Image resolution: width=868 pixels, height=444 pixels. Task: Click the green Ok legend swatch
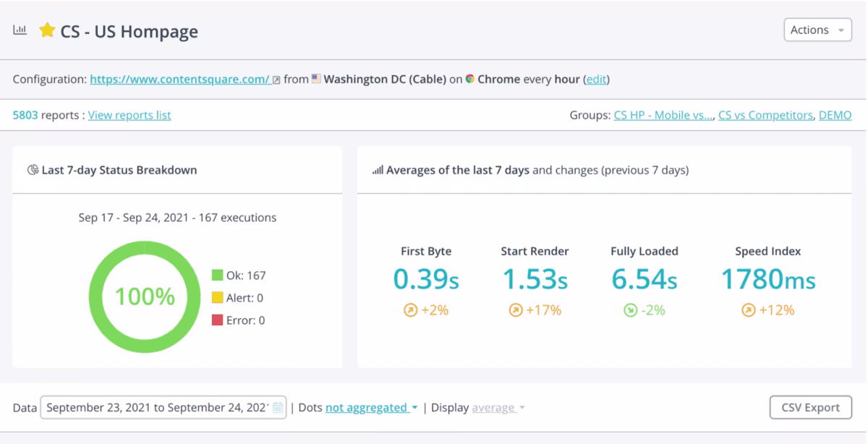(217, 276)
